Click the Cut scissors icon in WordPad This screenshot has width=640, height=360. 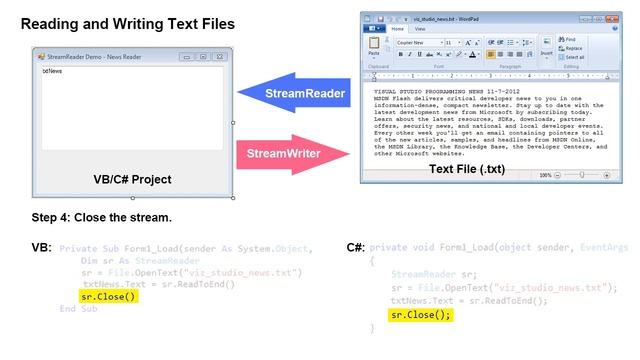coord(387,40)
